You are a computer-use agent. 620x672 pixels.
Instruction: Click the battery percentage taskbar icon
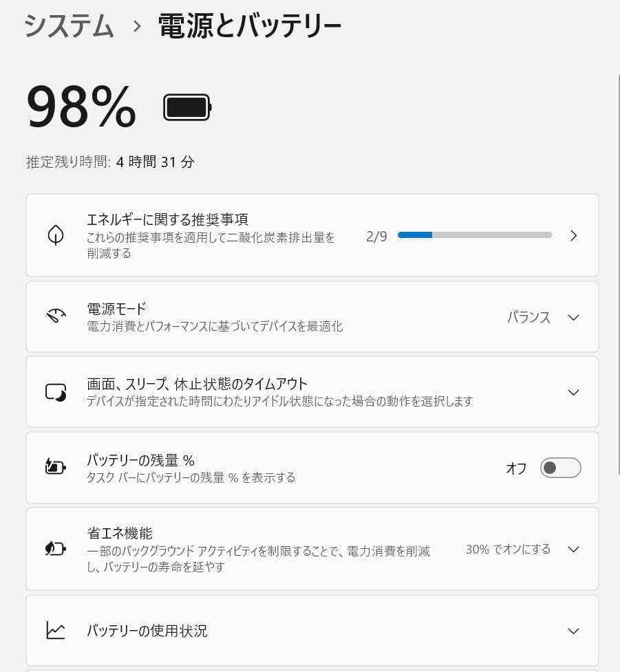pyautogui.click(x=55, y=468)
